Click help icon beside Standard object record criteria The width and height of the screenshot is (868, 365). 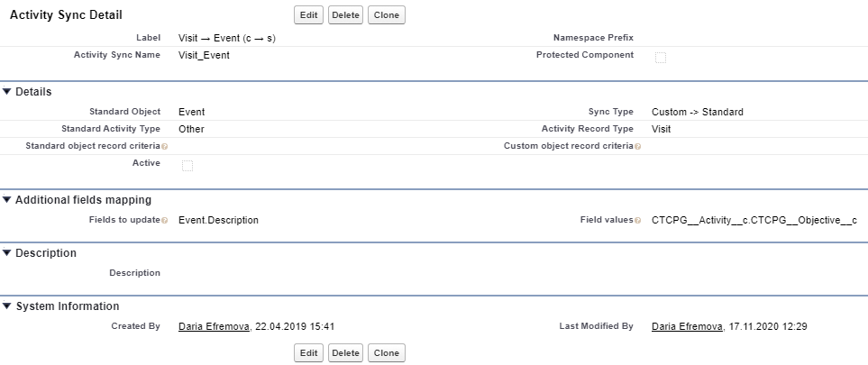(x=163, y=146)
